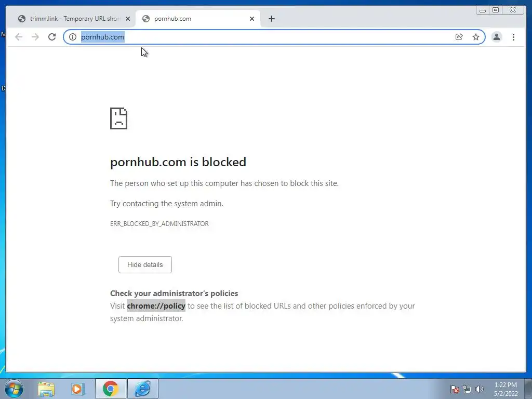532x399 pixels.
Task: Click the Chrome taskbar icon
Action: click(110, 389)
